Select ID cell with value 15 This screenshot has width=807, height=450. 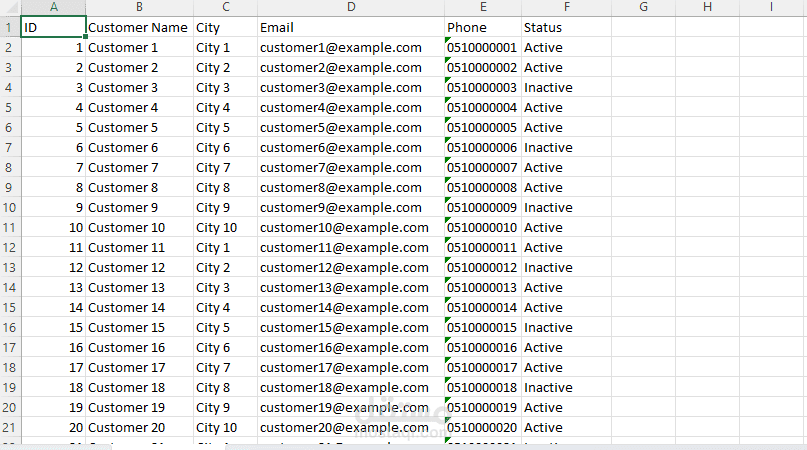pos(54,327)
